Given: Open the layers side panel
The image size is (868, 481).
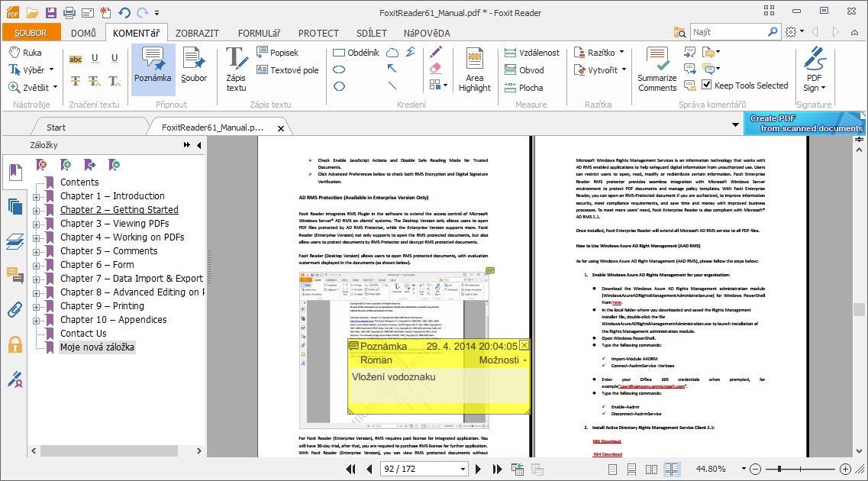Looking at the screenshot, I should pos(15,241).
